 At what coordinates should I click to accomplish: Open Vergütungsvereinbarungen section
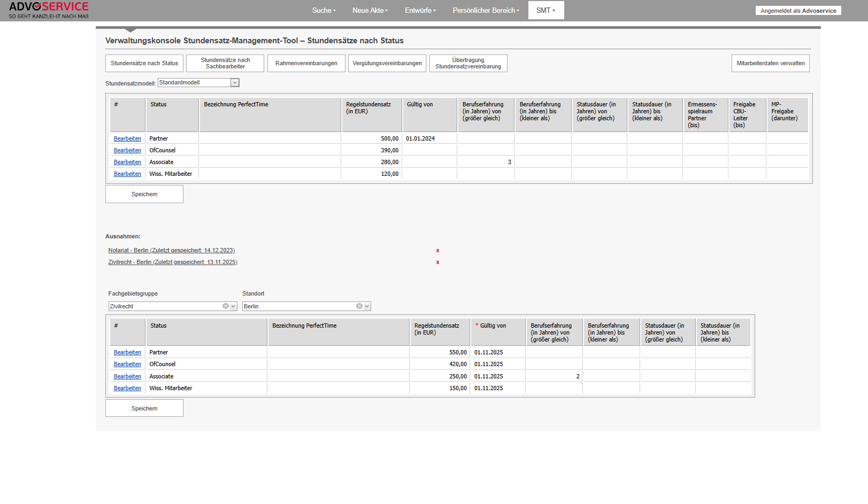point(387,64)
